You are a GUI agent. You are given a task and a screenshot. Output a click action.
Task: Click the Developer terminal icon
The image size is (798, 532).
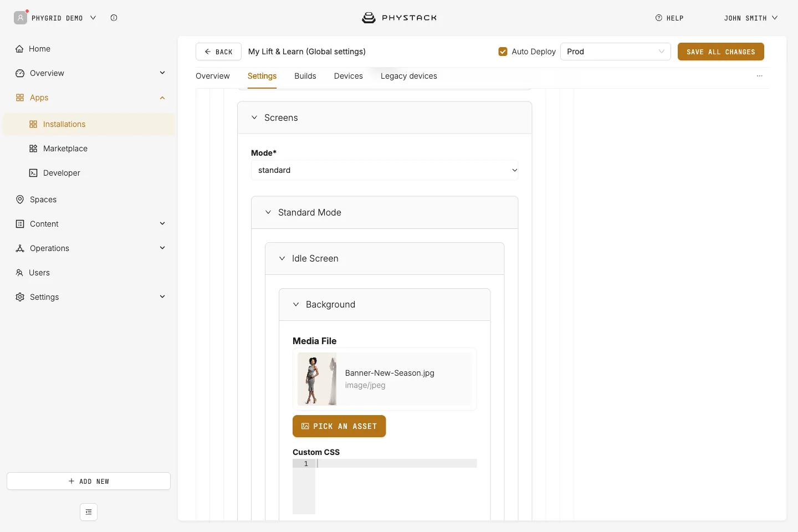tap(33, 173)
